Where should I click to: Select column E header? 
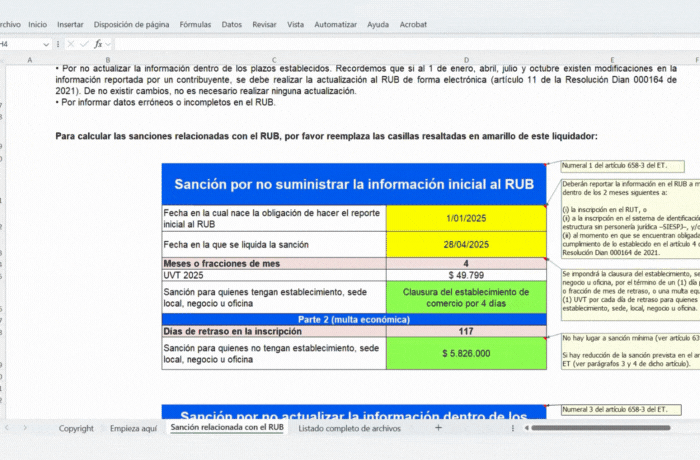tap(612, 60)
